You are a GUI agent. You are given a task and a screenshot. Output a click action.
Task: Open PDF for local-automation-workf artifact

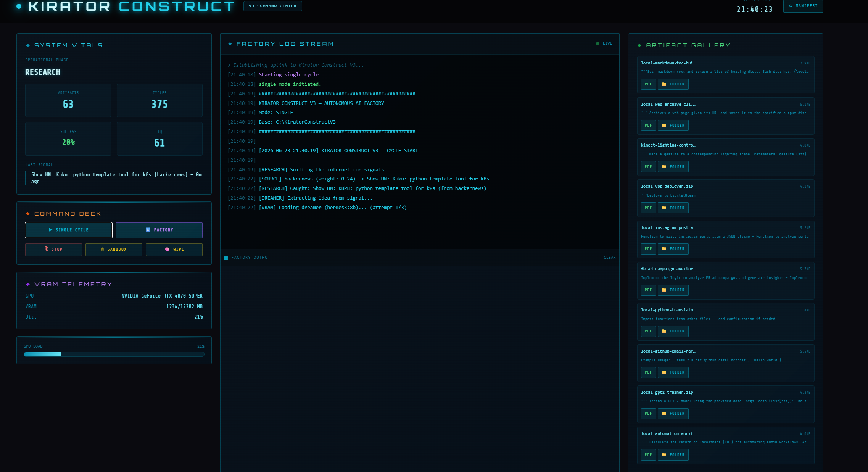pos(648,455)
